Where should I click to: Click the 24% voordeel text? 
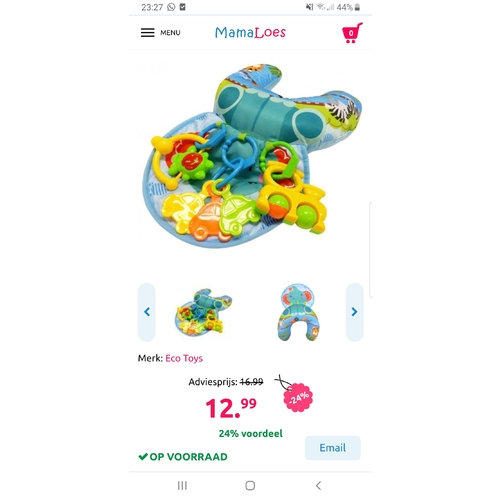[251, 433]
